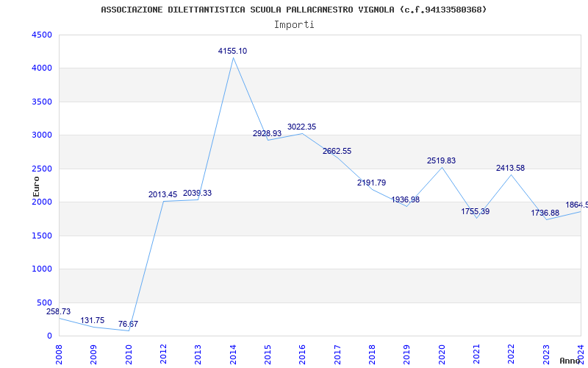Click the y-axis value 1500

coord(42,236)
